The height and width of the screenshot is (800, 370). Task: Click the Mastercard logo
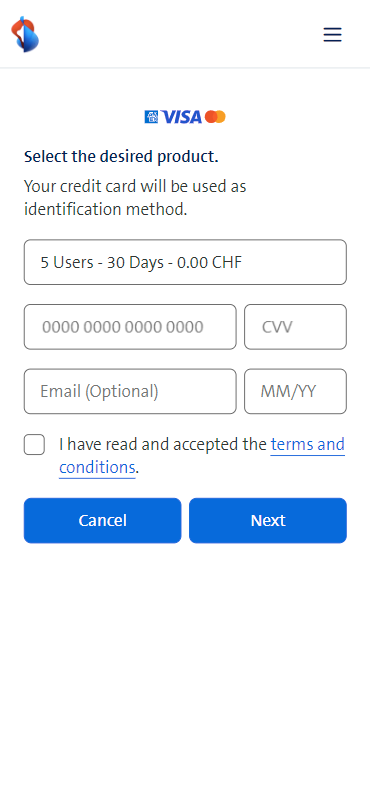pyautogui.click(x=215, y=117)
